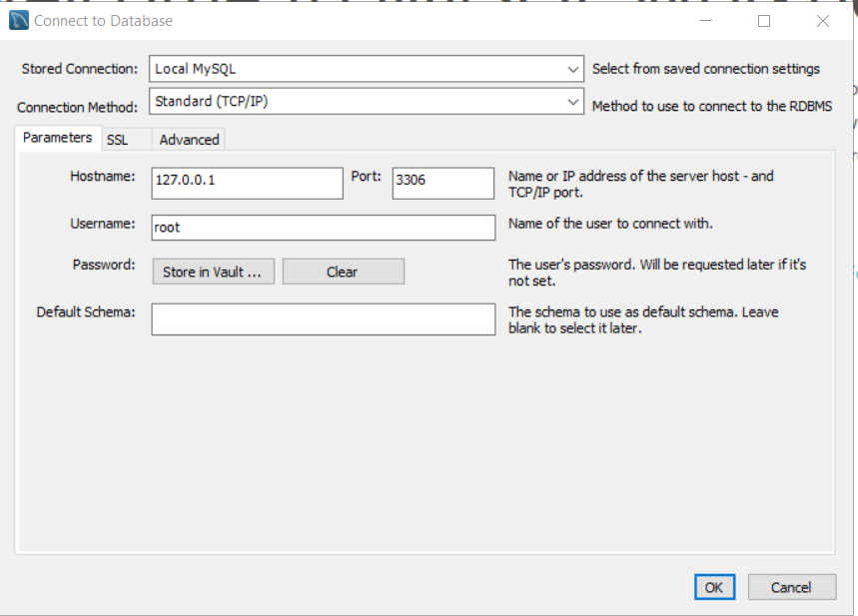Switch to the Advanced tab
This screenshot has height=616, width=858.
coord(190,140)
